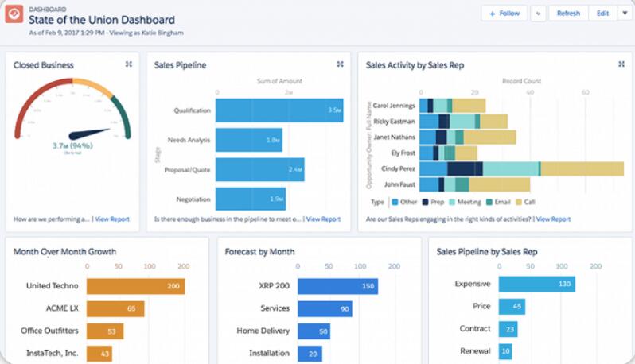Click the Meeting legend color swatch
635x364 pixels.
[450, 203]
